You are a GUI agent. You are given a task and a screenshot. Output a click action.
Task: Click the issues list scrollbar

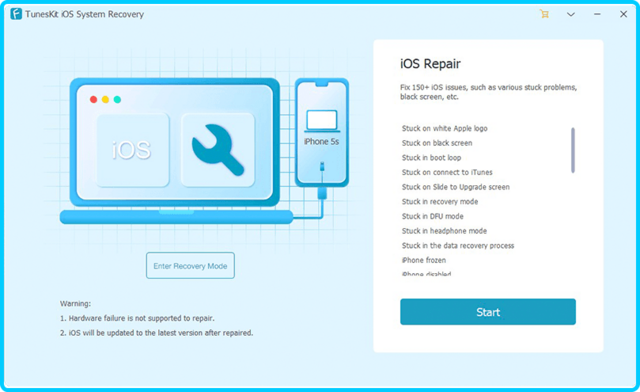coord(573,150)
